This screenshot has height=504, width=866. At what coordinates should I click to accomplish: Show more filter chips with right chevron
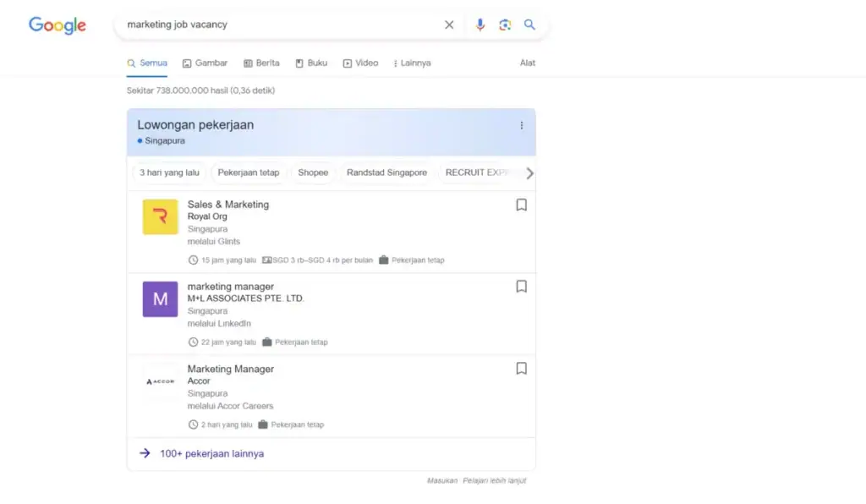529,173
